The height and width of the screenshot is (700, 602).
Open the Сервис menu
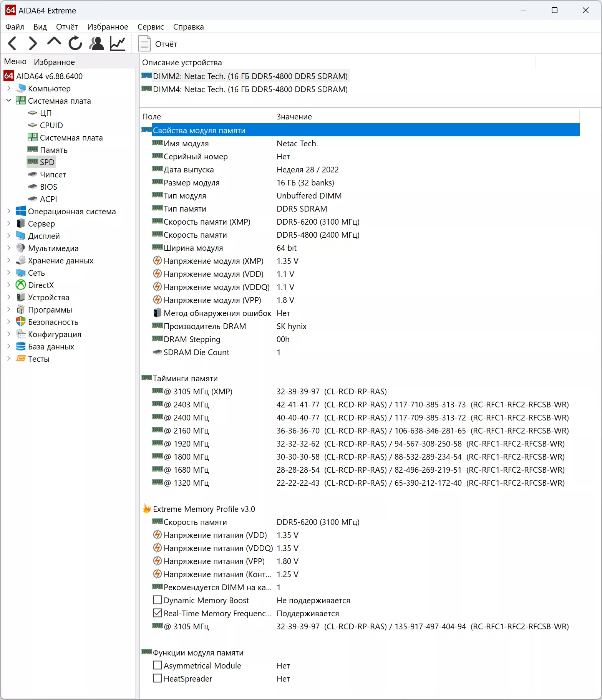(151, 27)
